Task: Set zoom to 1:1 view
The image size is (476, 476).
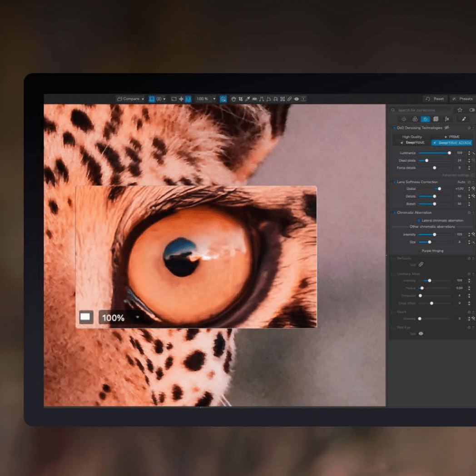Action: pyautogui.click(x=188, y=99)
